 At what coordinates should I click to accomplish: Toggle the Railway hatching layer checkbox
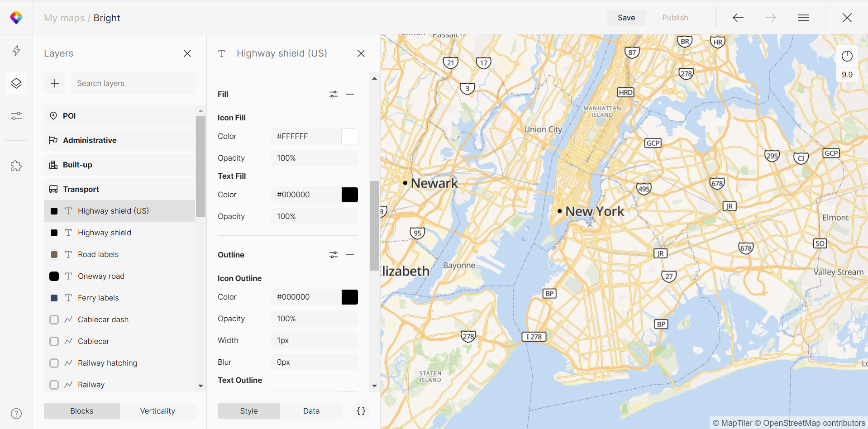pos(54,363)
